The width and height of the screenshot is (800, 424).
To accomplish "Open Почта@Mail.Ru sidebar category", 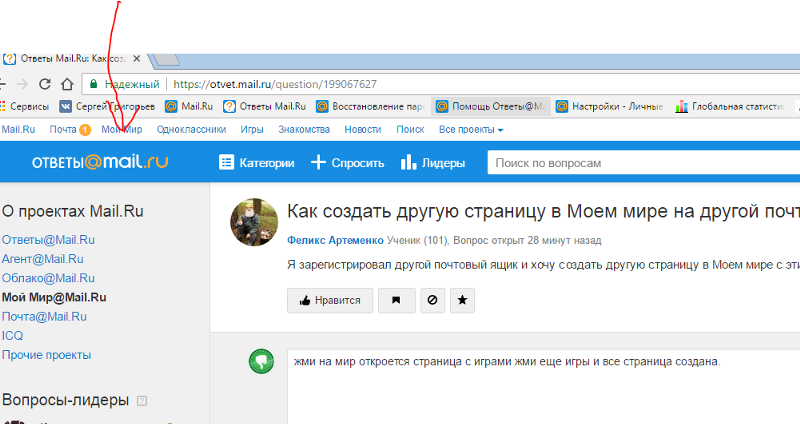I will coord(44,316).
